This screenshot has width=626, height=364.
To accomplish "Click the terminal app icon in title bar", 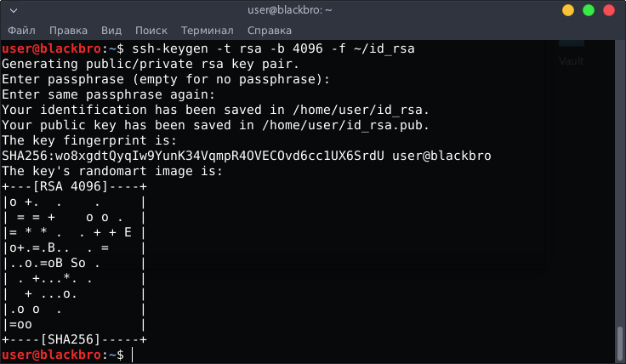I will point(13,10).
